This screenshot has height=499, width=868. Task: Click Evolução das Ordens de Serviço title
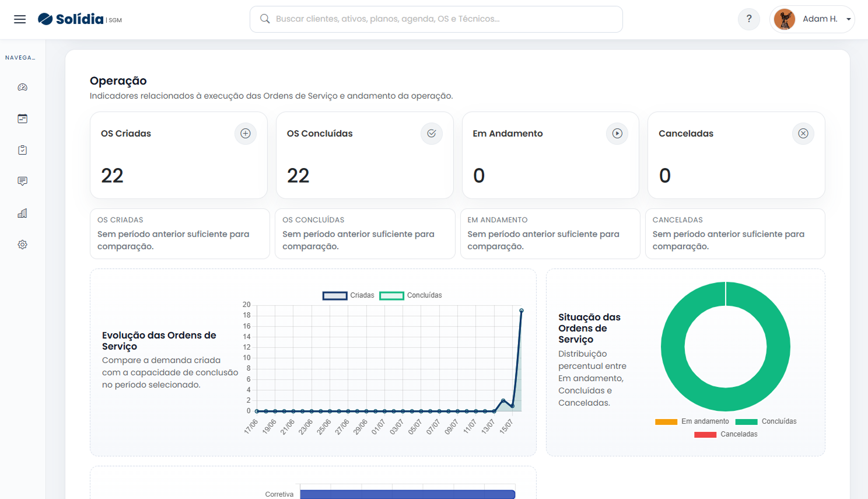click(x=159, y=341)
